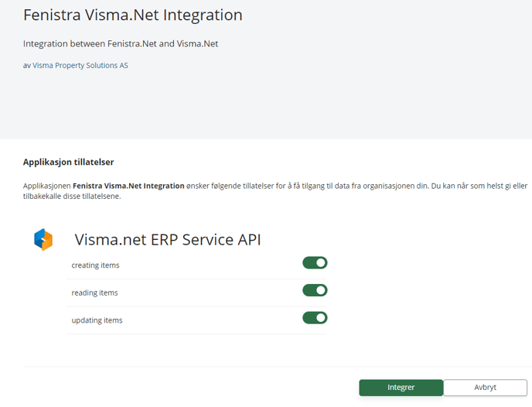Click the updating items label
532x407 pixels.
tap(97, 320)
